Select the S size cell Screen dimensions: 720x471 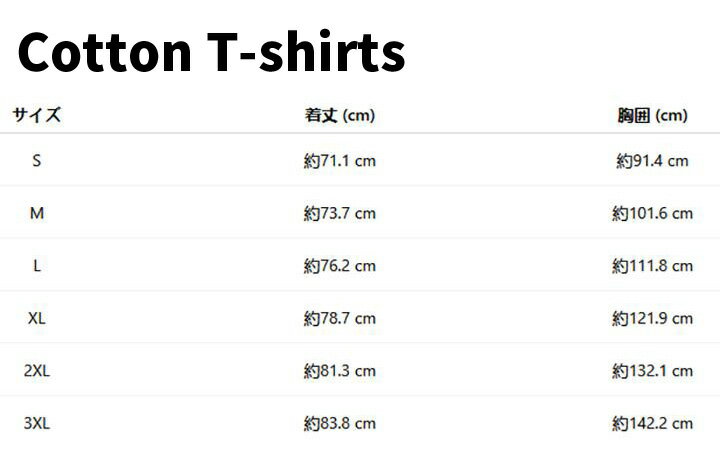tap(37, 160)
